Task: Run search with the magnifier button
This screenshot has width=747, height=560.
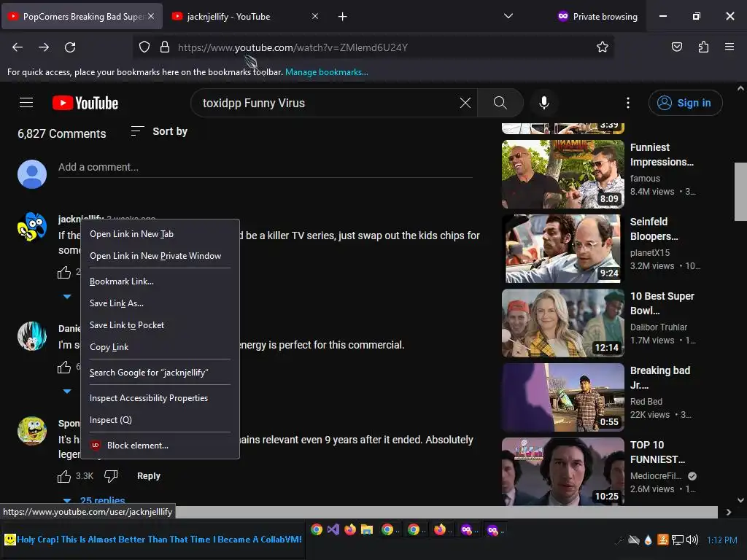Action: 500,103
